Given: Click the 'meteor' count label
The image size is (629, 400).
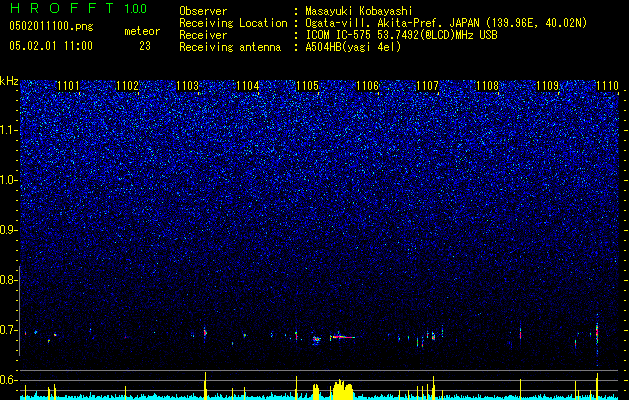Looking at the screenshot, I should click(142, 31).
